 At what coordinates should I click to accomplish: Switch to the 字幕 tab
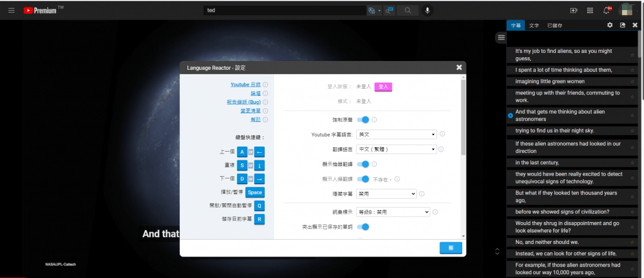click(516, 25)
